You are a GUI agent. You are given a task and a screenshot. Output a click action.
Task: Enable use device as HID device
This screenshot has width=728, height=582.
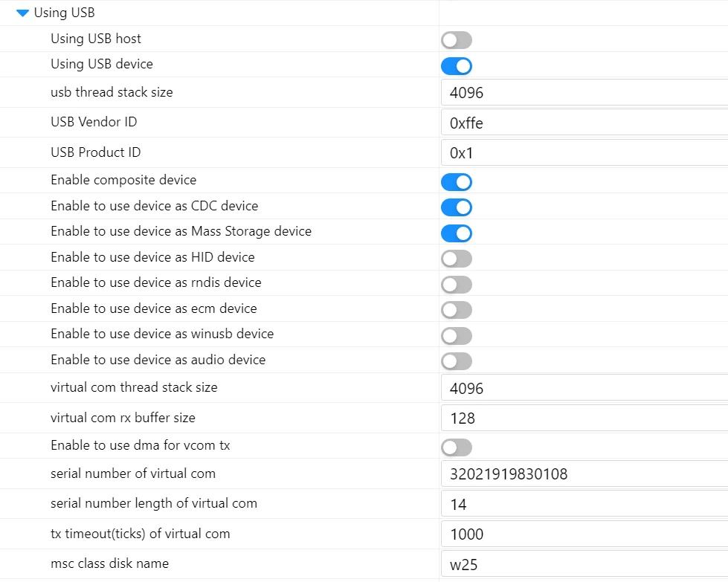click(x=456, y=259)
